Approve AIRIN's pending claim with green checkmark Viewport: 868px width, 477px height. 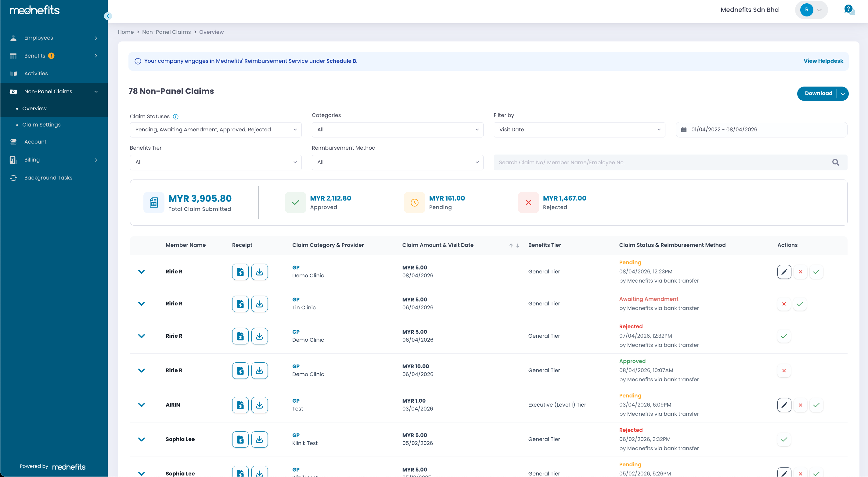816,405
